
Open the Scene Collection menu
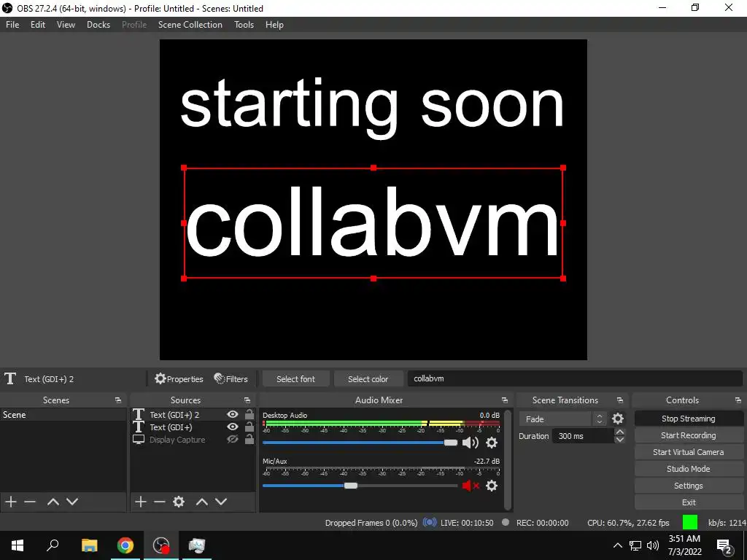(x=190, y=25)
